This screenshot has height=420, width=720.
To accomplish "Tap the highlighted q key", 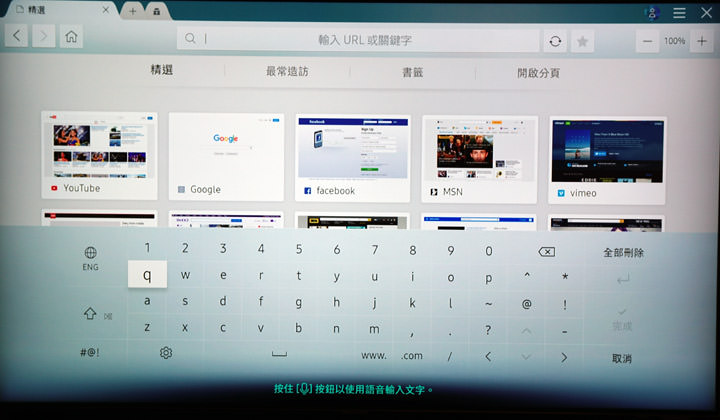I will tap(147, 274).
